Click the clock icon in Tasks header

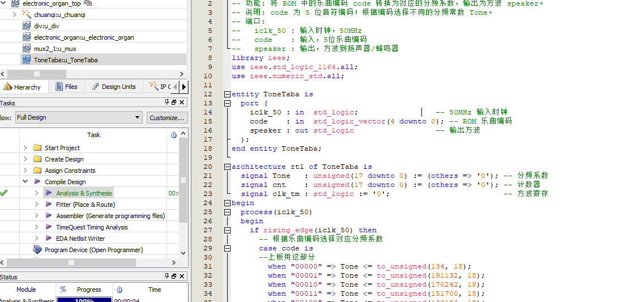click(x=174, y=135)
